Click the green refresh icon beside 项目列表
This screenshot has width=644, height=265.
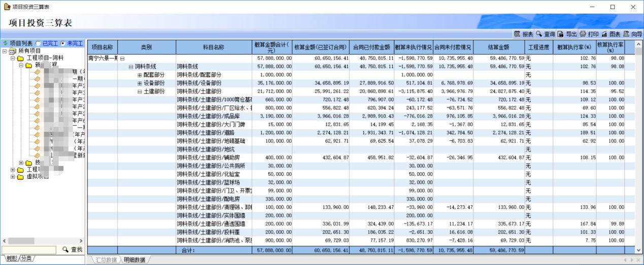tap(5, 44)
